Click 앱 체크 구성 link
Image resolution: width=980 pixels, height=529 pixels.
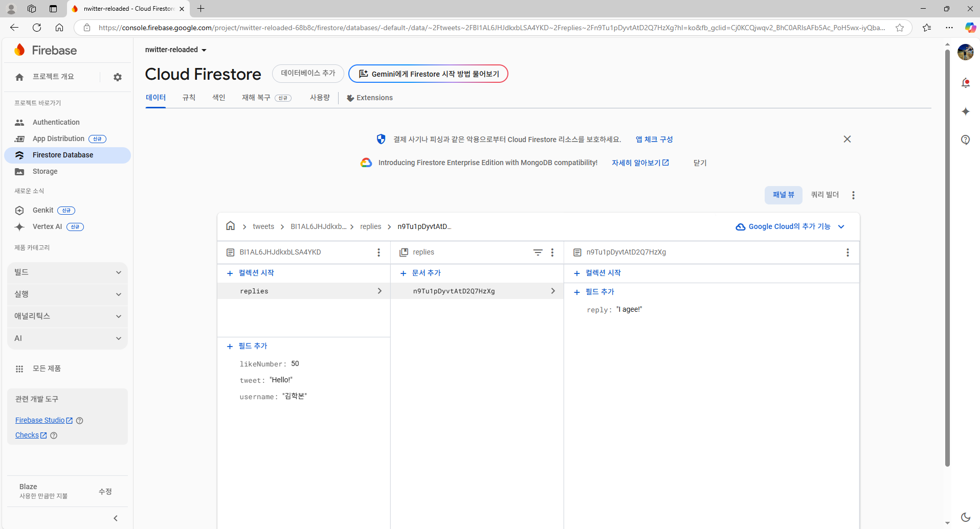coord(654,139)
